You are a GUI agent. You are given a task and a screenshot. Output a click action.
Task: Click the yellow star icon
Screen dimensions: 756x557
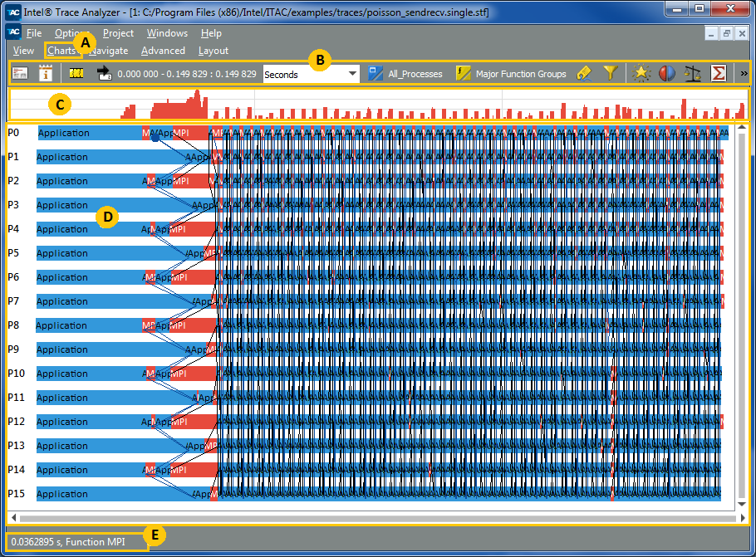click(x=641, y=74)
